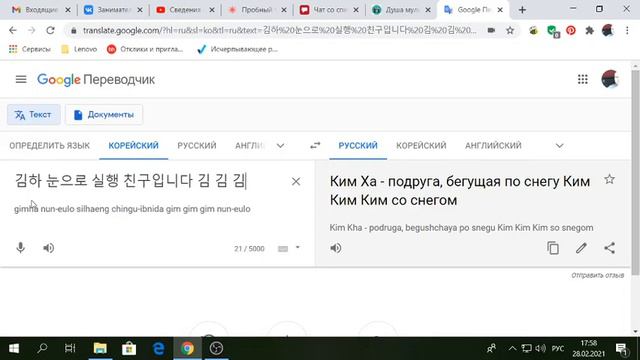Open the input tools keyboard dropdown
Image resolution: width=640 pixels, height=360 pixels.
pyautogui.click(x=298, y=247)
